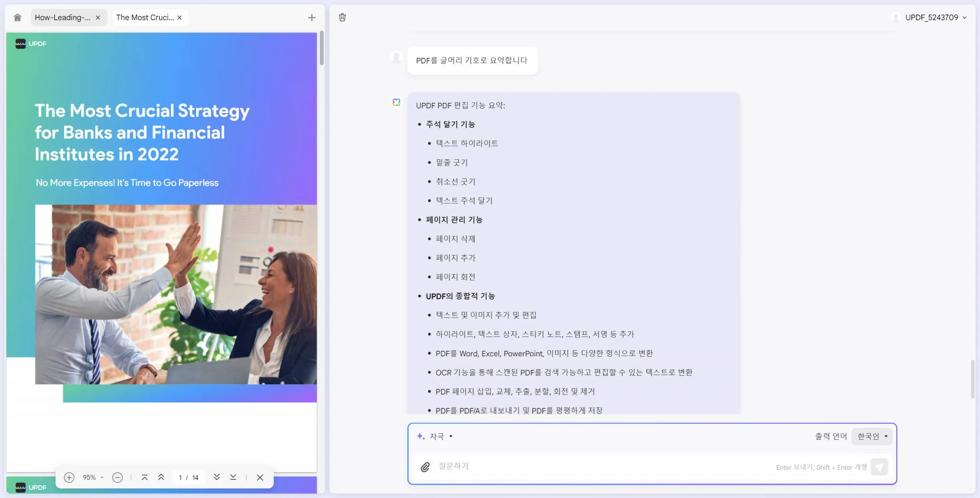Image resolution: width=980 pixels, height=498 pixels.
Task: Open the 자극 prompt dropdown
Action: [x=435, y=436]
